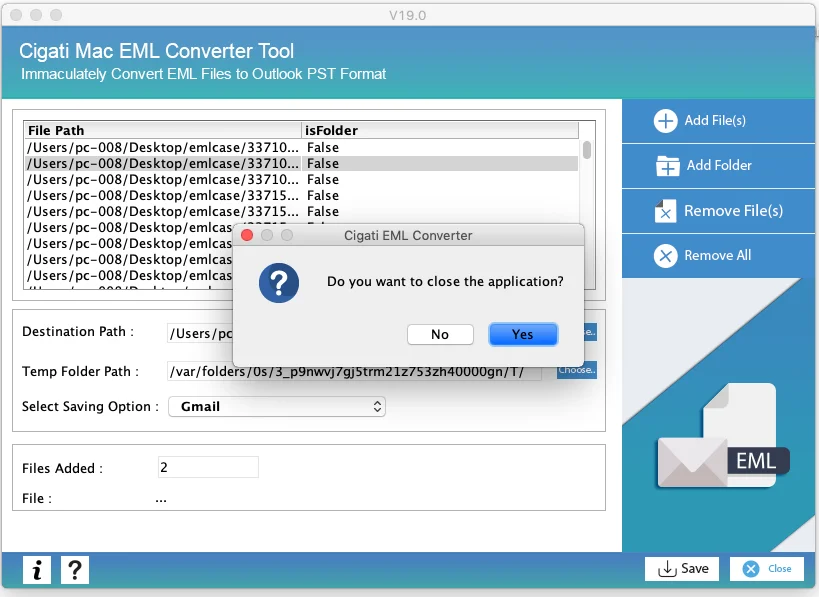Click the File Path column header
Image resolution: width=819 pixels, height=597 pixels.
(162, 130)
